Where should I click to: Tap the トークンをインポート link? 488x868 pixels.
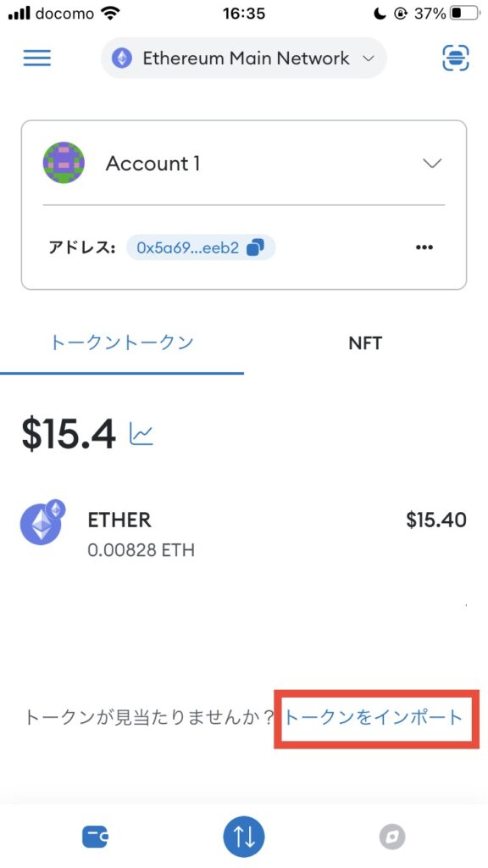pyautogui.click(x=373, y=717)
